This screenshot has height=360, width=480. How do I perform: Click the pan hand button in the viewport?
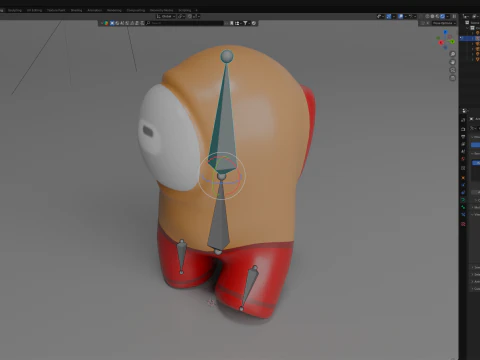[x=452, y=62]
